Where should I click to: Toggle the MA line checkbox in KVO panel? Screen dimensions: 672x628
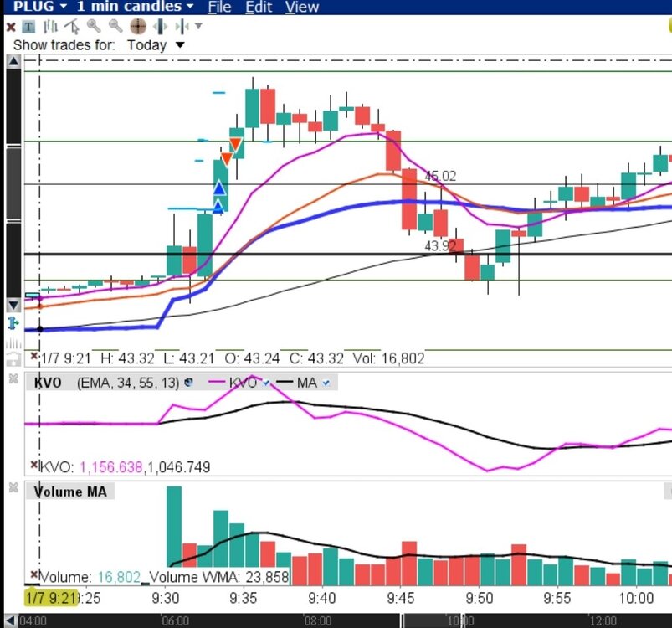pos(326,382)
